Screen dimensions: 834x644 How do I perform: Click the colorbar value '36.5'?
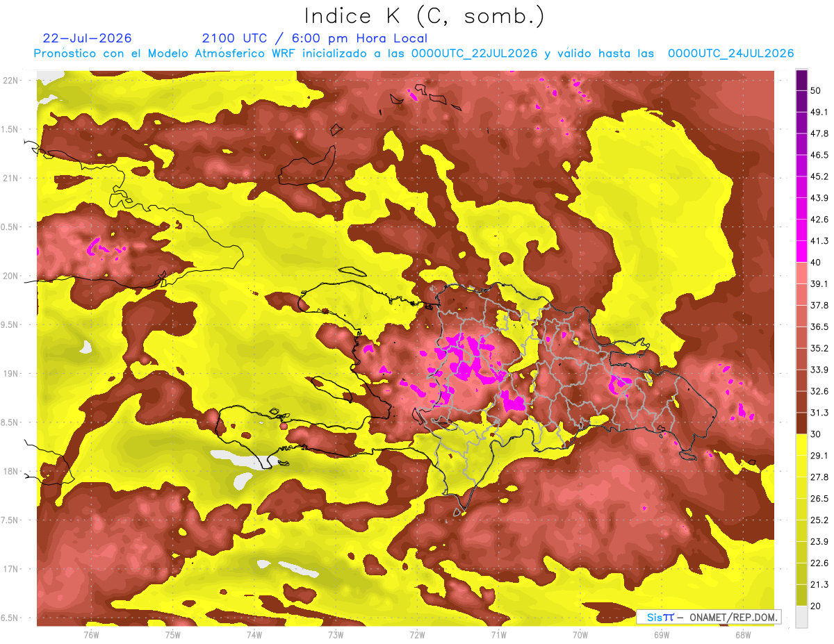(819, 327)
